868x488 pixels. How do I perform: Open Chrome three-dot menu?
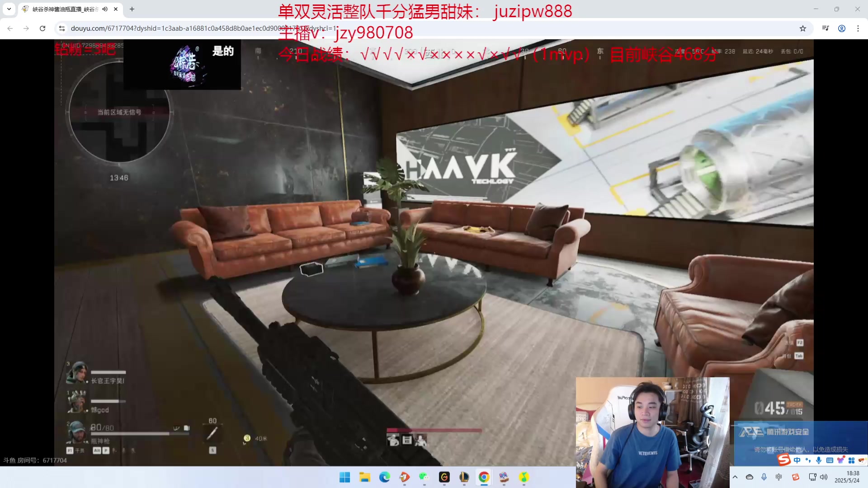858,28
